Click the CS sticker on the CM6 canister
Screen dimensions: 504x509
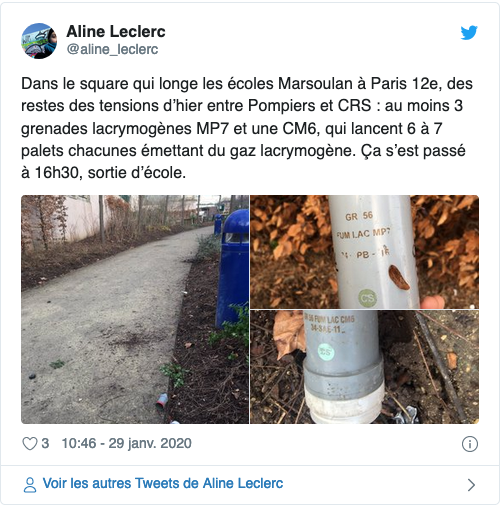[326, 352]
